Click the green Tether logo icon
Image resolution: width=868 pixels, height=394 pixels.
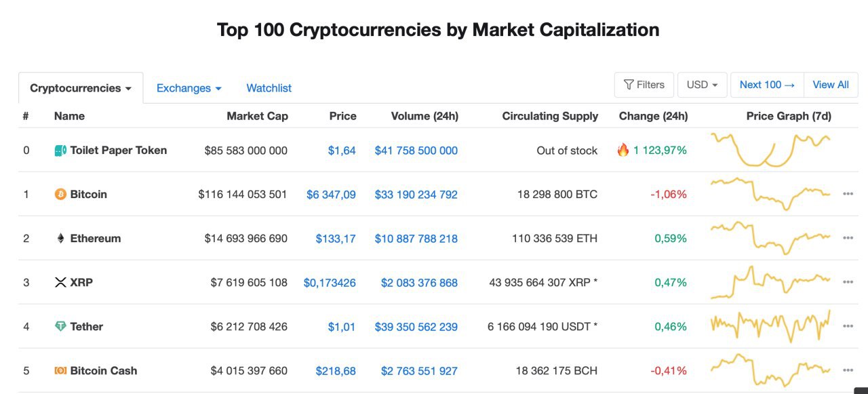[60, 327]
